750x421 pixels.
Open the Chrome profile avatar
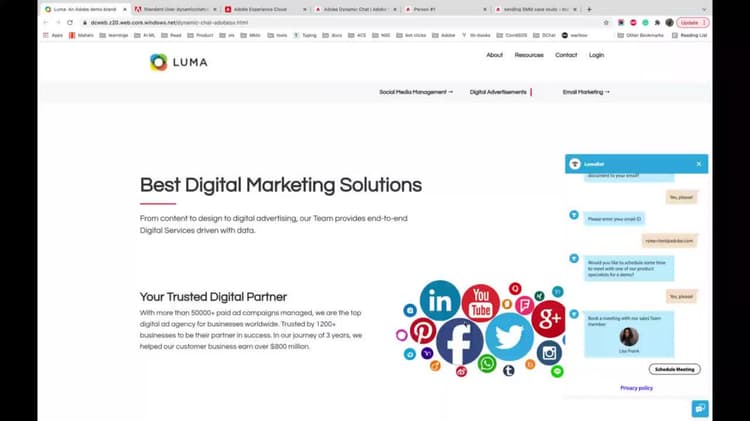tap(669, 22)
